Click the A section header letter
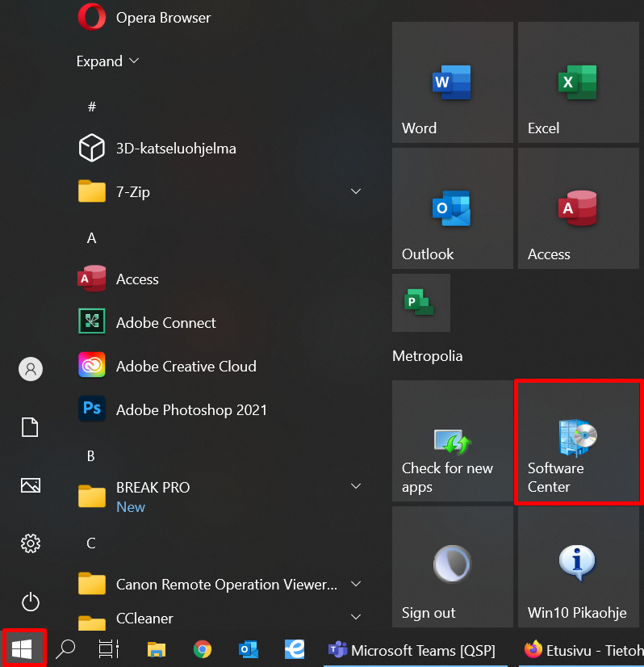 91,237
